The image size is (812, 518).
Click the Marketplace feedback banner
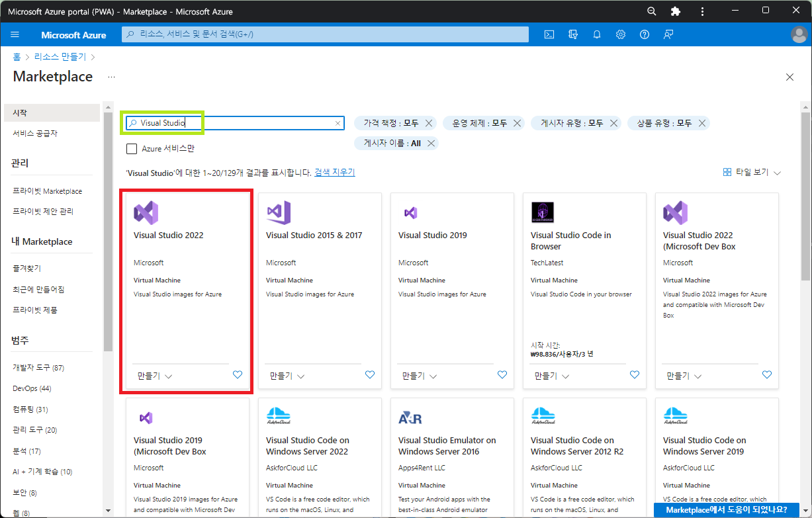pyautogui.click(x=728, y=510)
